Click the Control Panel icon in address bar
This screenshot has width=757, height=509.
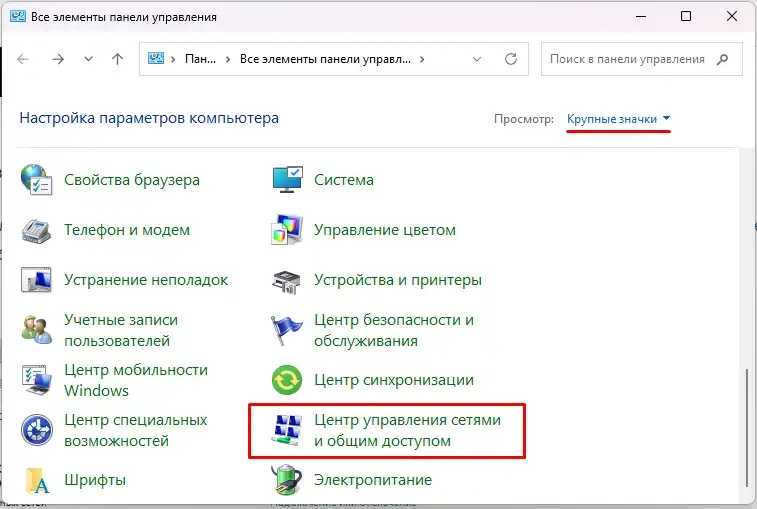click(x=155, y=59)
